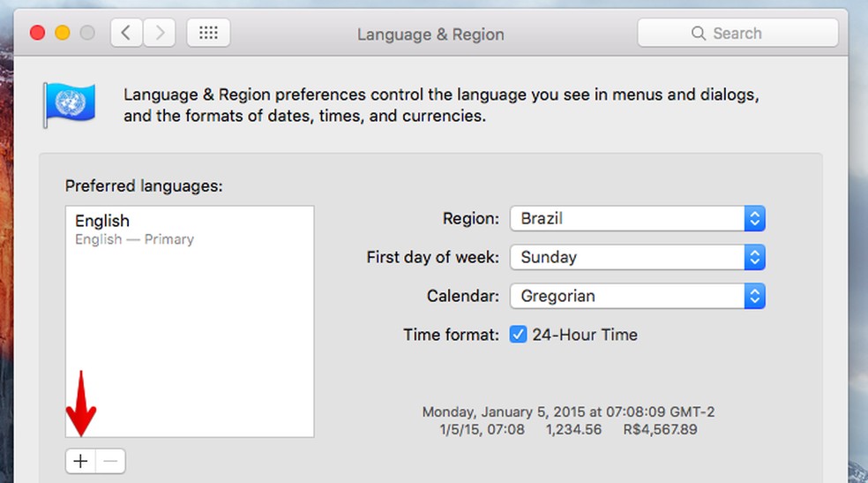The width and height of the screenshot is (868, 483).
Task: Disable the 24-Hour Time checkbox
Action: [519, 335]
